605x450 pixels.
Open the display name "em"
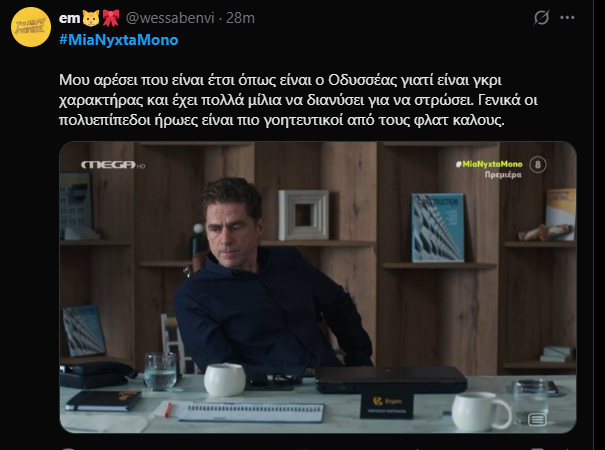(69, 18)
